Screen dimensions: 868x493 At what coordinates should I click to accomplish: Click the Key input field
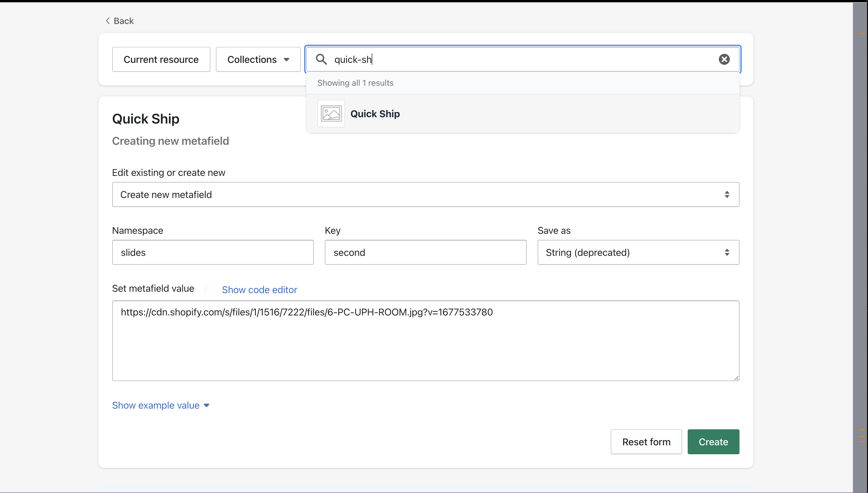click(425, 252)
